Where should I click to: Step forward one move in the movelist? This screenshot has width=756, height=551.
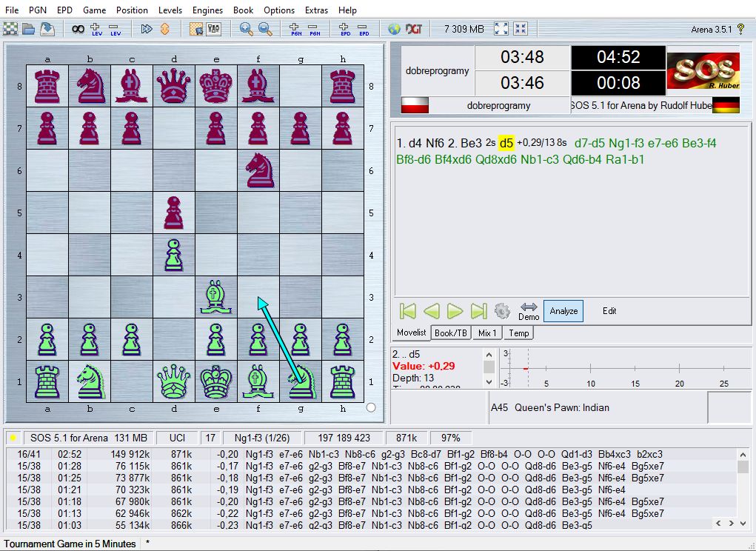tap(455, 311)
